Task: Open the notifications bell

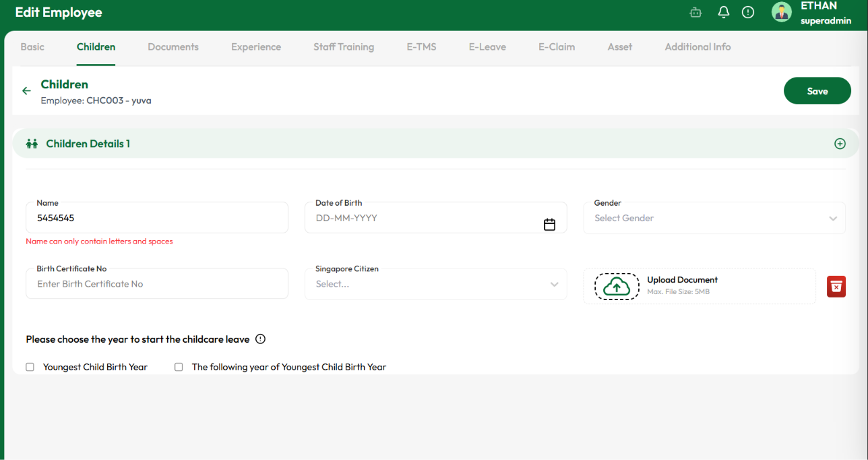Action: point(723,12)
